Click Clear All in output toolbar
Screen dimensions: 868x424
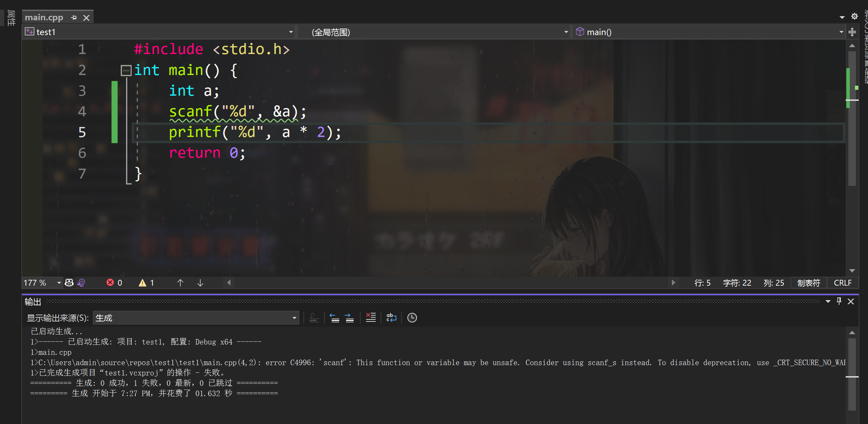[x=371, y=317]
